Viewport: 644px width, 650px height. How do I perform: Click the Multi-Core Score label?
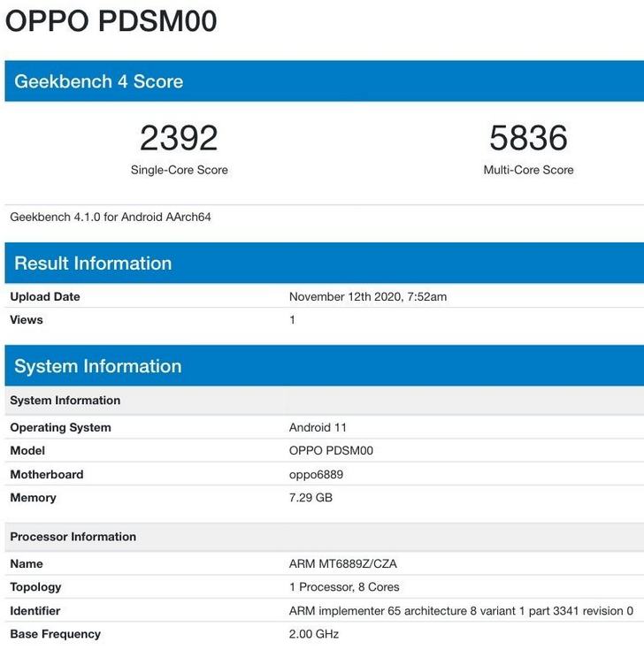[528, 170]
